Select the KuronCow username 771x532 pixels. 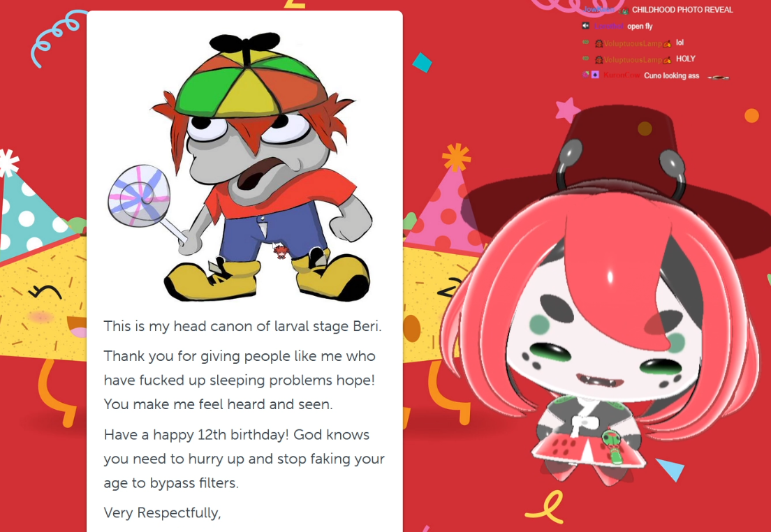click(622, 75)
